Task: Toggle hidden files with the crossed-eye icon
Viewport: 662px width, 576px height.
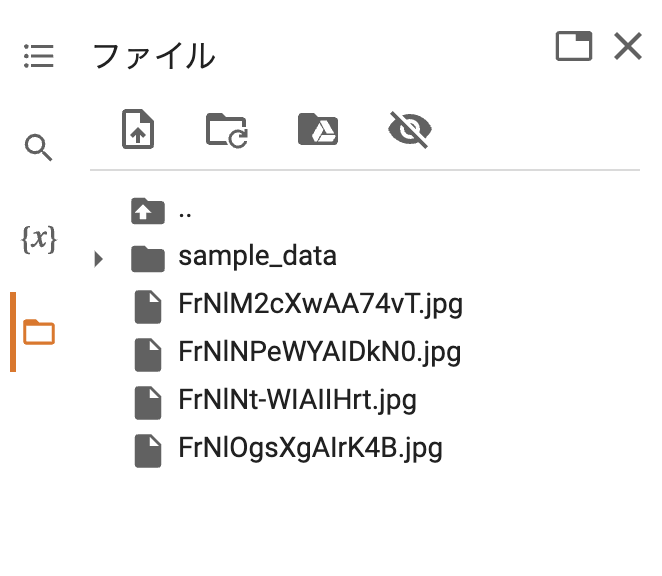Action: 410,129
